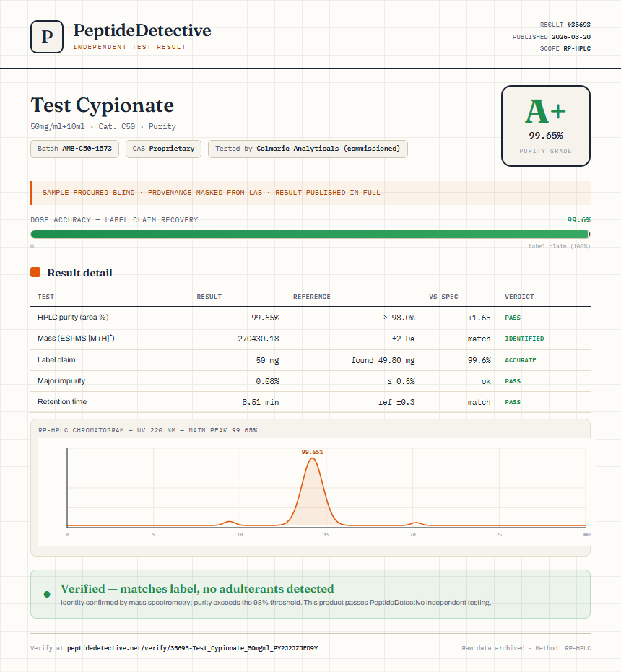Click the Label claim row label

[x=56, y=359]
